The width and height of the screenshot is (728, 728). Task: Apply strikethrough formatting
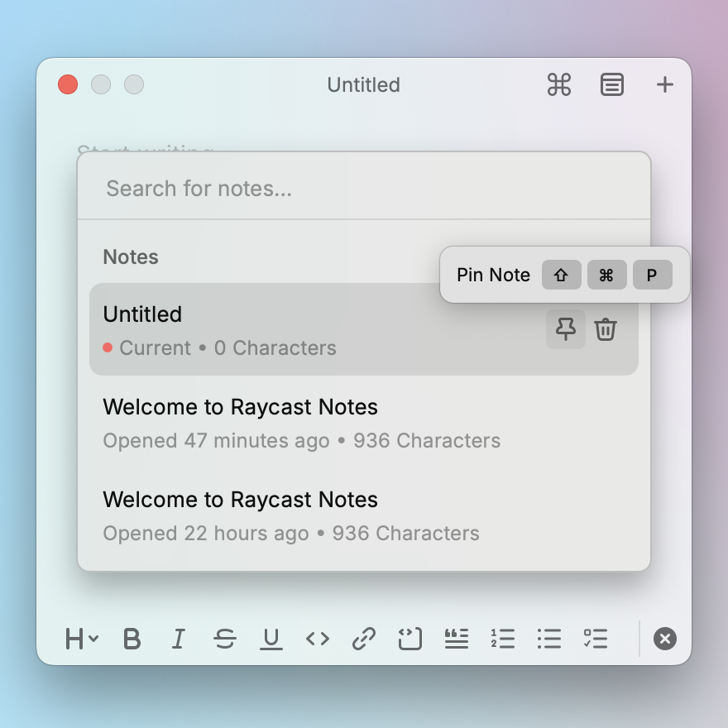(x=225, y=639)
